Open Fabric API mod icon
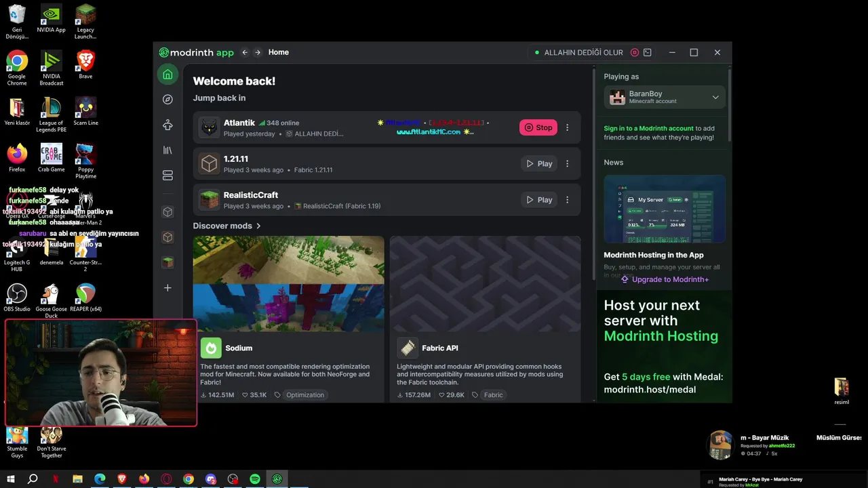 [x=408, y=348]
